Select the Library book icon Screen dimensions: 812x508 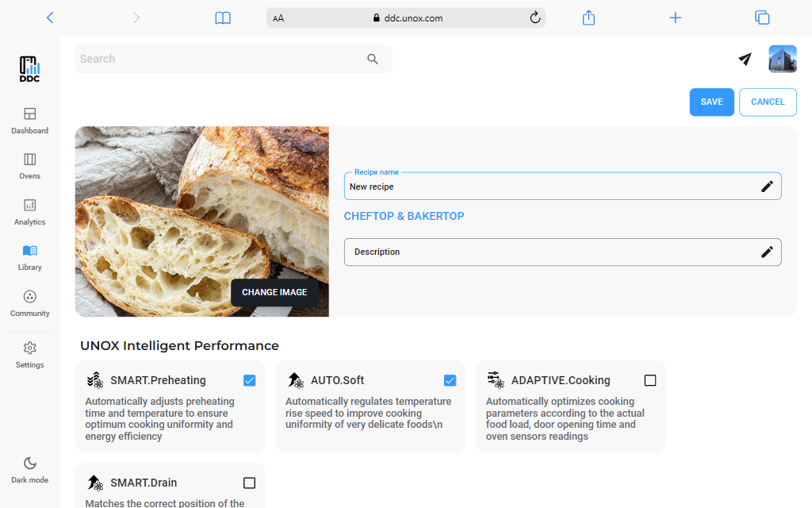pyautogui.click(x=29, y=251)
